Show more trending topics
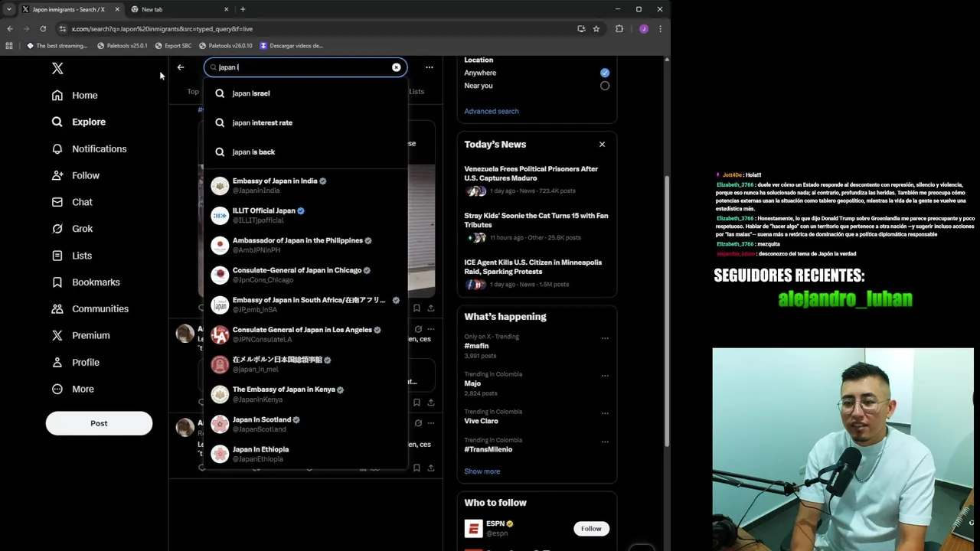Image resolution: width=980 pixels, height=551 pixels. [x=482, y=471]
